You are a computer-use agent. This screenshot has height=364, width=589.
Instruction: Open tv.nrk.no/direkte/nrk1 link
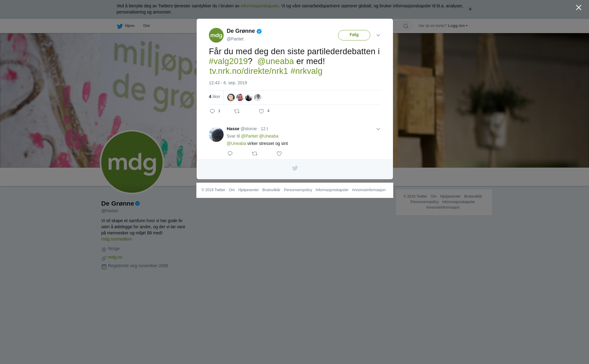coord(249,71)
